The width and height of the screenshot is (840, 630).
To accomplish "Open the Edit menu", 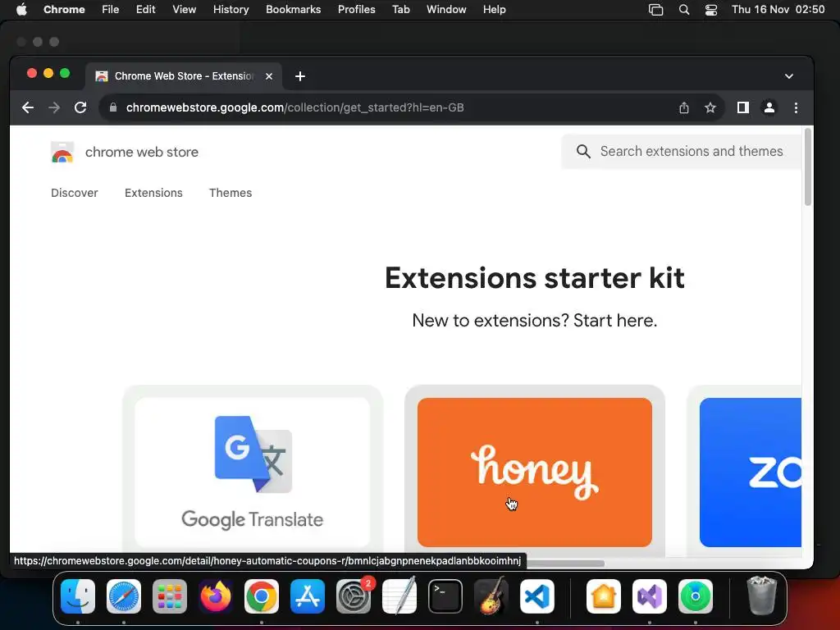I will point(146,10).
